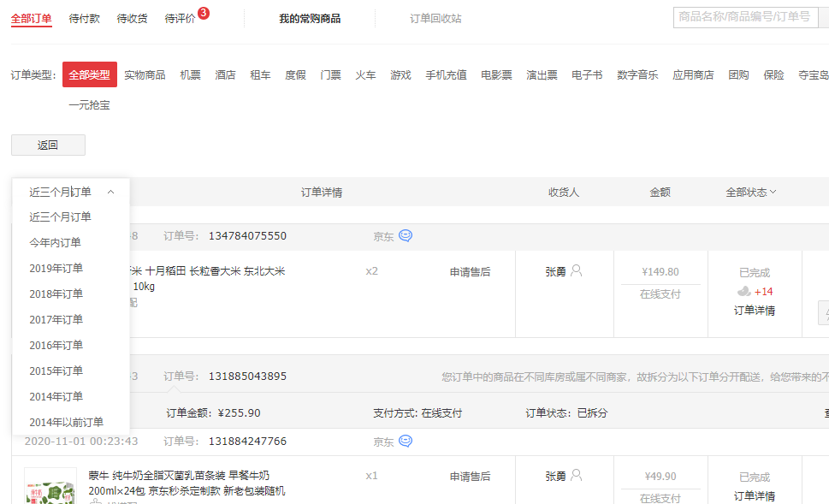The width and height of the screenshot is (829, 504).
Task: Select 近三个月订单 option in the list
Action: click(x=60, y=216)
